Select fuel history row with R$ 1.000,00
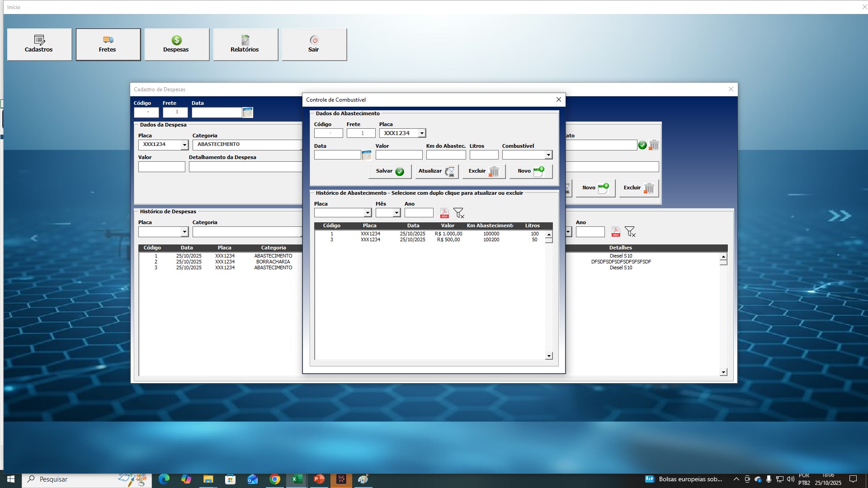The width and height of the screenshot is (868, 488). 430,234
